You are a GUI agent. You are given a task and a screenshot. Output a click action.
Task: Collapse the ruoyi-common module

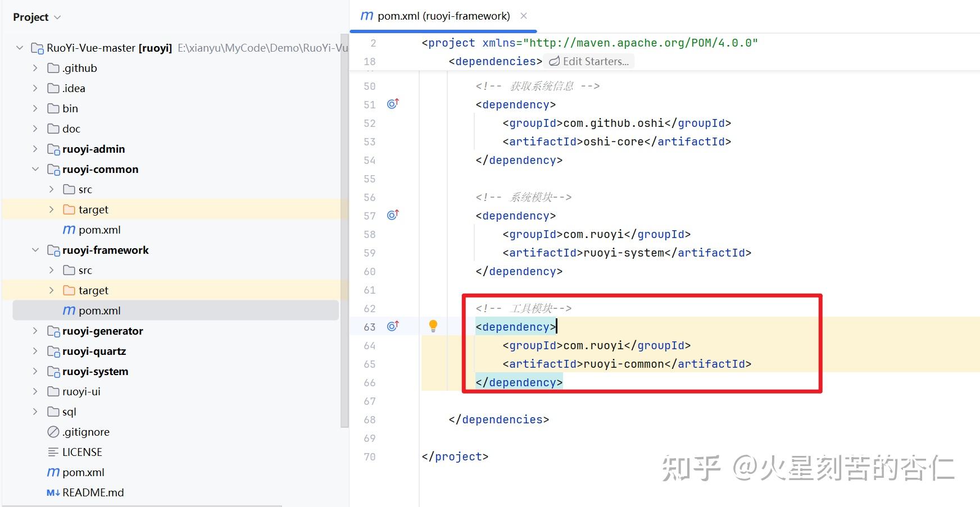tap(35, 169)
